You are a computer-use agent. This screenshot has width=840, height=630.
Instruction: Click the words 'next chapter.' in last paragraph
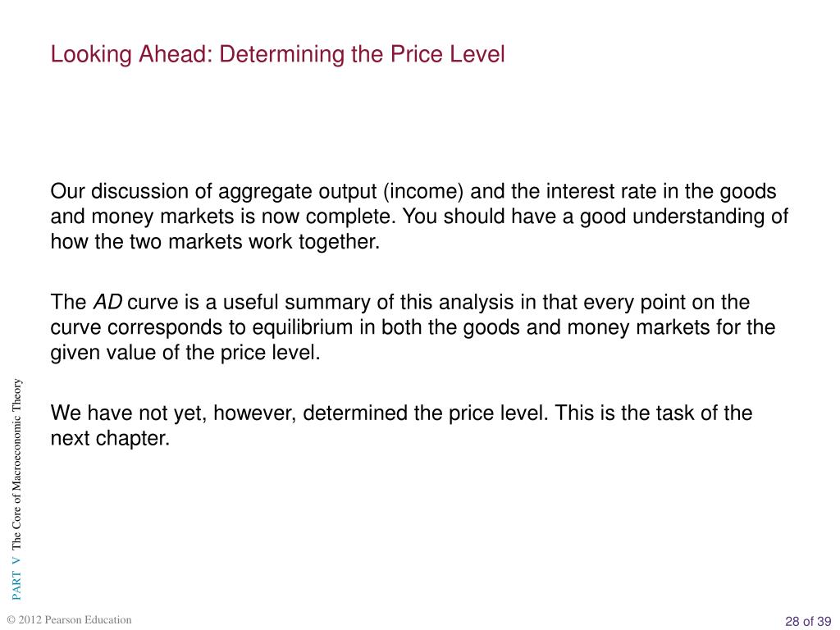tap(110, 438)
